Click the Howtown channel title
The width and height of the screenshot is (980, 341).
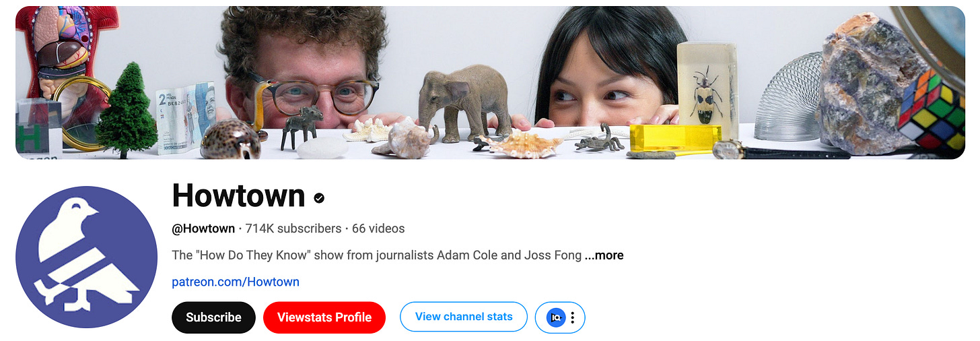click(x=238, y=196)
